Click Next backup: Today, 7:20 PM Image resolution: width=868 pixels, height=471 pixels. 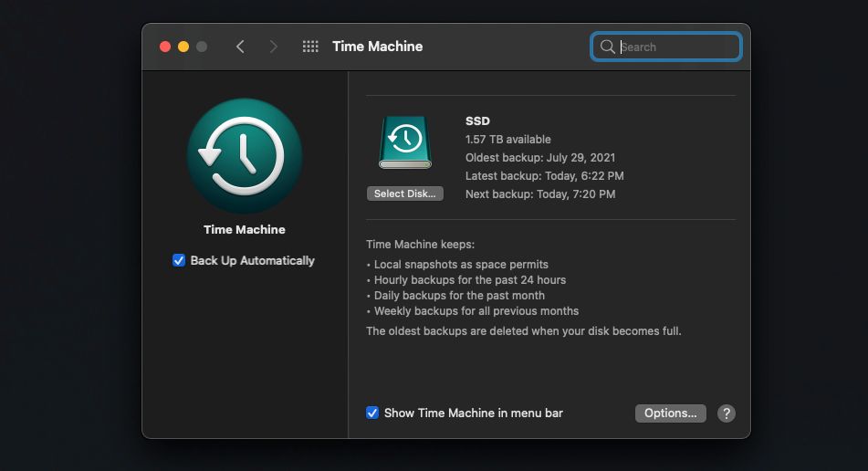click(x=540, y=194)
